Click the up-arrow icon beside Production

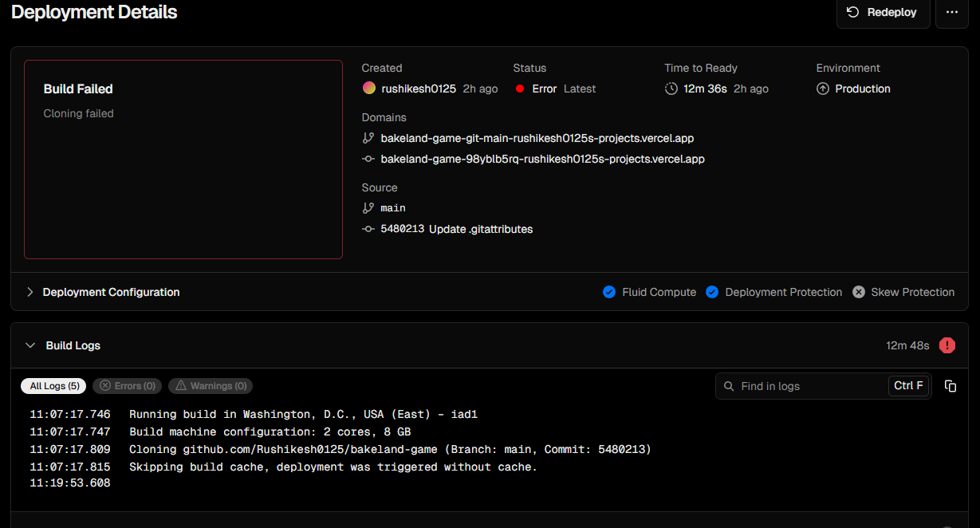823,89
